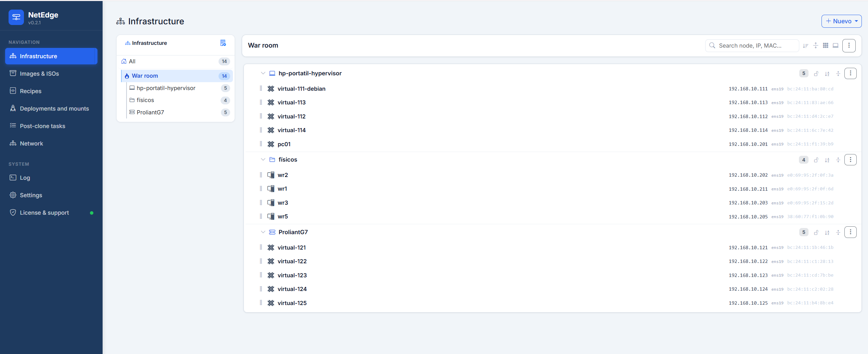The width and height of the screenshot is (868, 354).
Task: Toggle the lock icon on hp-portatil-hypervisor group
Action: point(816,74)
